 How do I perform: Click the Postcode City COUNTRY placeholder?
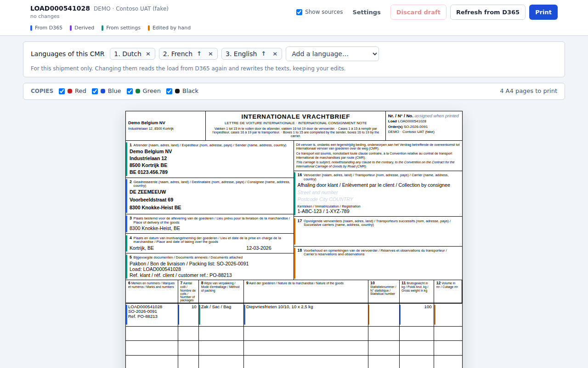pos(325,199)
